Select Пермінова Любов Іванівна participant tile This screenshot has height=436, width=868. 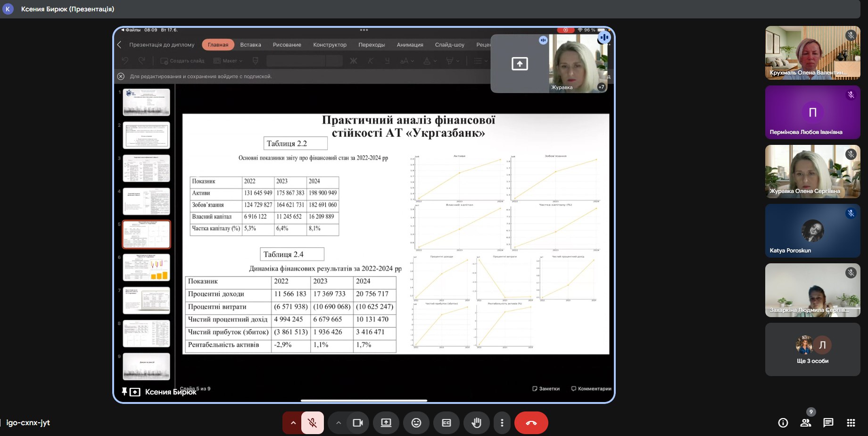coord(813,112)
